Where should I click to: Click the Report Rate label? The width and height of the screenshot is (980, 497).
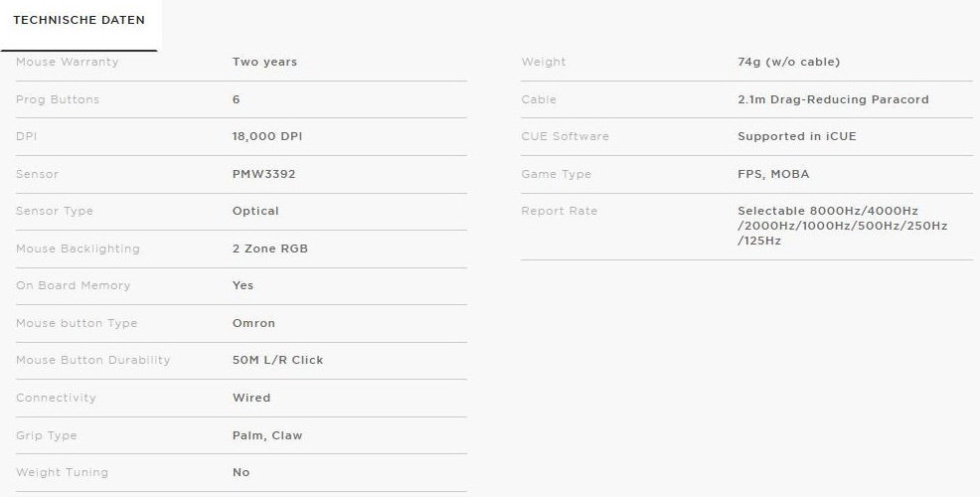pyautogui.click(x=559, y=211)
